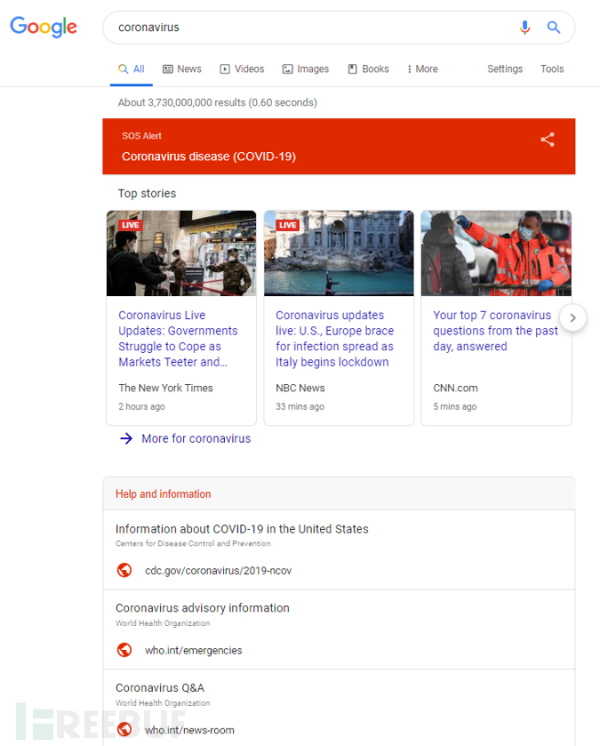Click the voice search microphone icon

(x=525, y=28)
